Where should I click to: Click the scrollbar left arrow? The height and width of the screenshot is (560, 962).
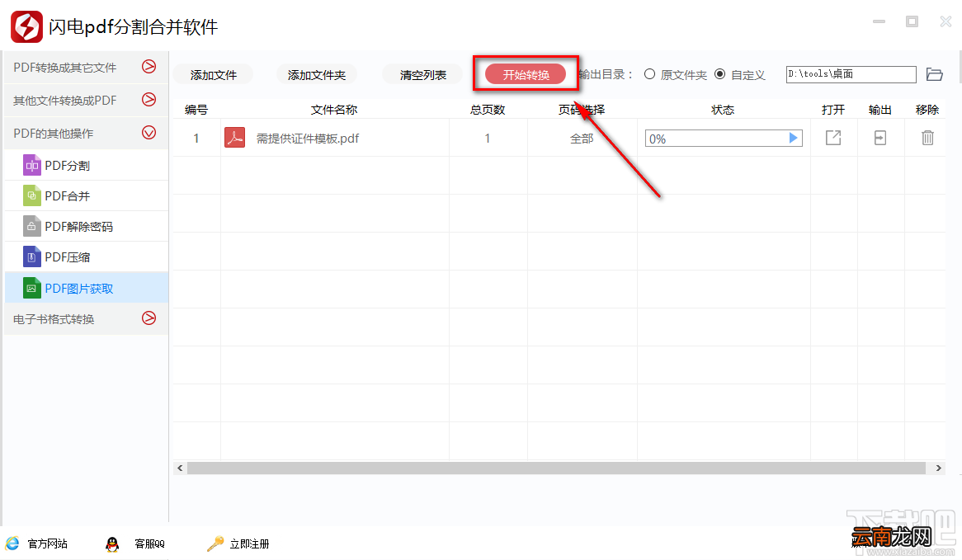point(180,468)
